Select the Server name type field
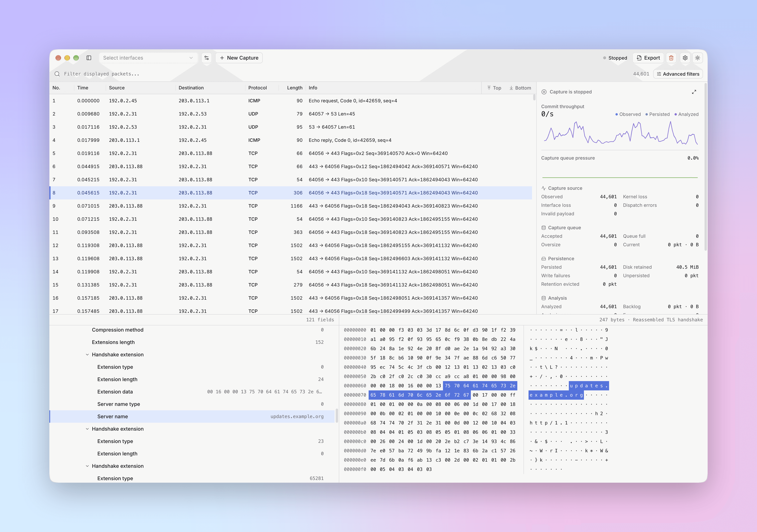 pos(192,404)
